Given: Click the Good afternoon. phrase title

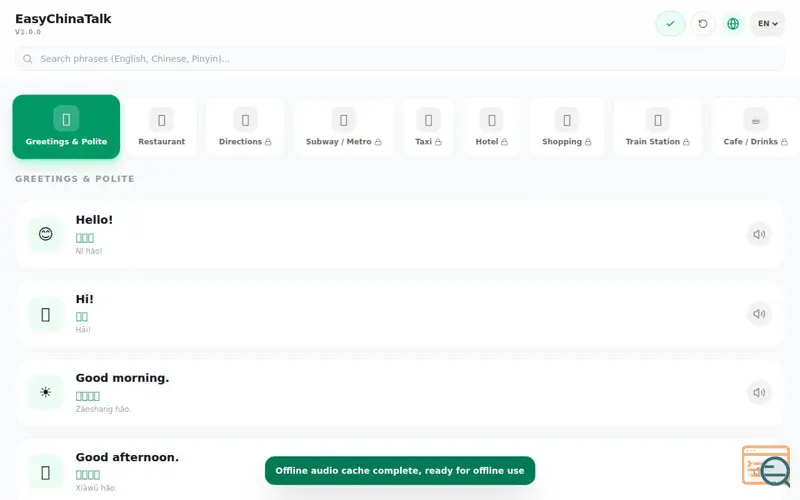Looking at the screenshot, I should [x=128, y=457].
